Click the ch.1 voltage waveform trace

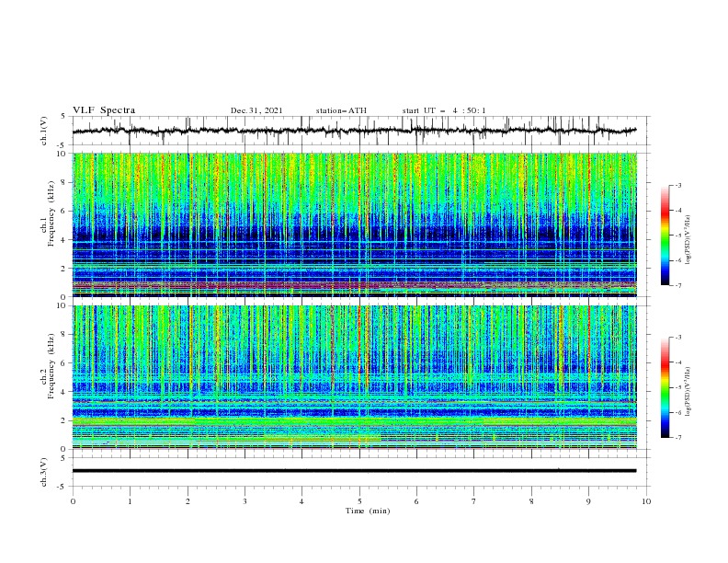tap(354, 131)
